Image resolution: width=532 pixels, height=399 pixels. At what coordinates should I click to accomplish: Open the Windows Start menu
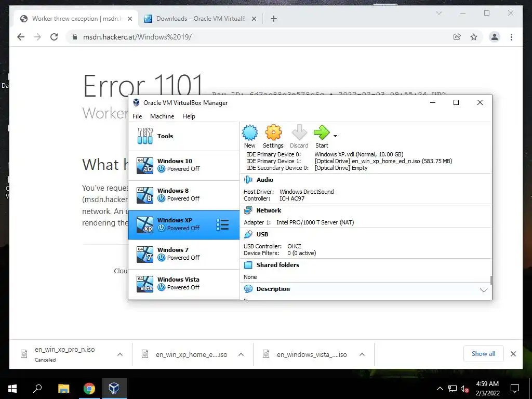click(x=12, y=389)
